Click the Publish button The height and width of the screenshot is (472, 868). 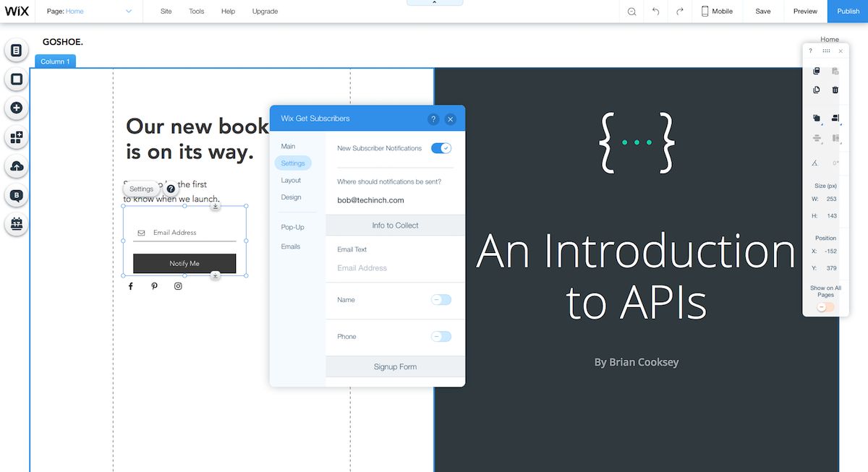click(x=848, y=12)
